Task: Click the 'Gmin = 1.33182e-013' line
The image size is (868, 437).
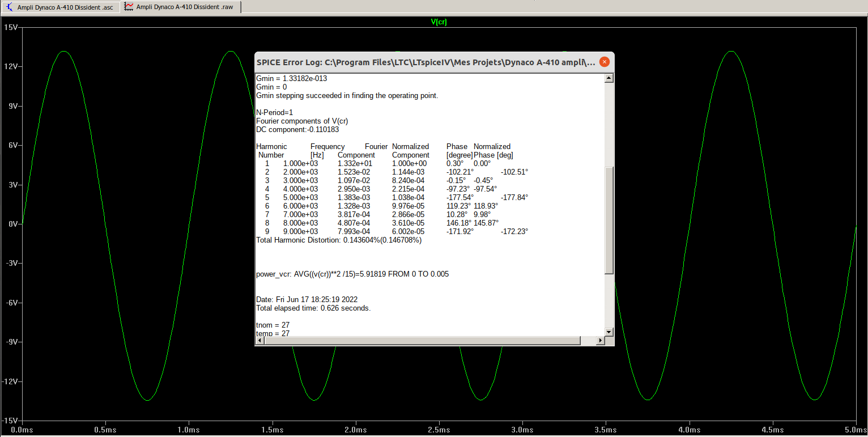Action: point(291,79)
